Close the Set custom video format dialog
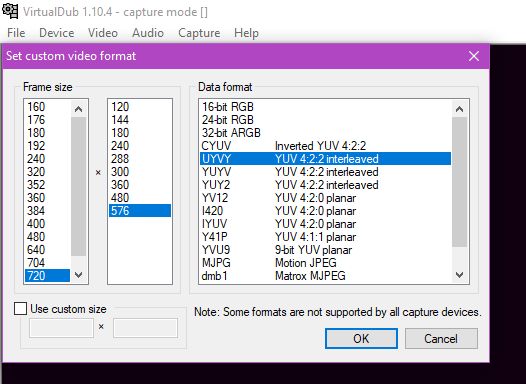526x384 pixels. click(474, 56)
